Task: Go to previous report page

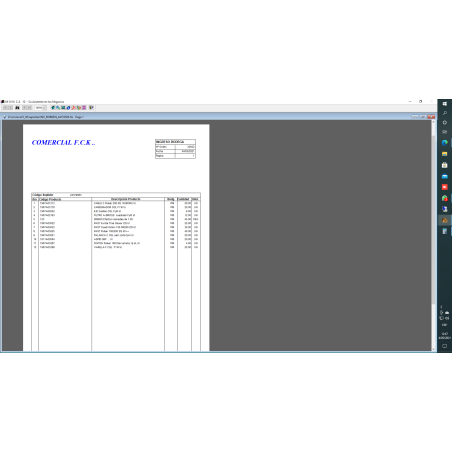Action: coord(10,108)
